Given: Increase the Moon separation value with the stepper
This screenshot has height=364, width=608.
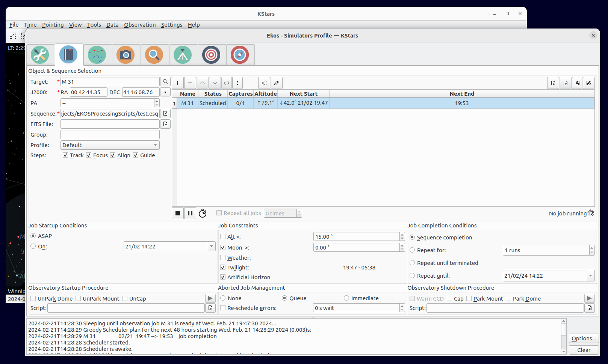Looking at the screenshot, I should pos(402,245).
